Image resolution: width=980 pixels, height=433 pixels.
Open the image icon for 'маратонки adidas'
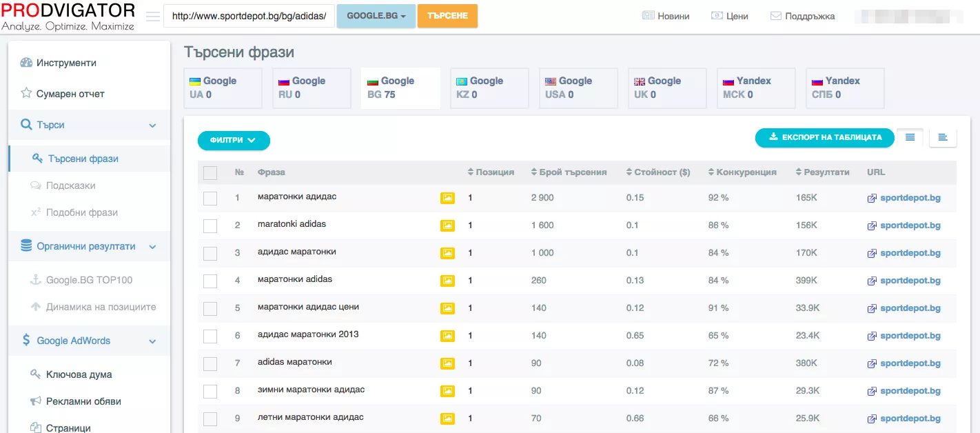point(448,281)
